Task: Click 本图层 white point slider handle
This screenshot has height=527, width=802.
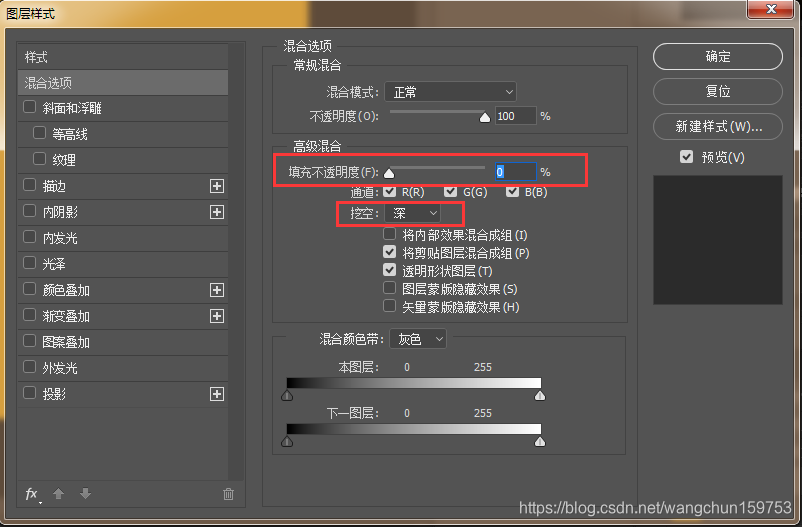Action: pos(540,396)
